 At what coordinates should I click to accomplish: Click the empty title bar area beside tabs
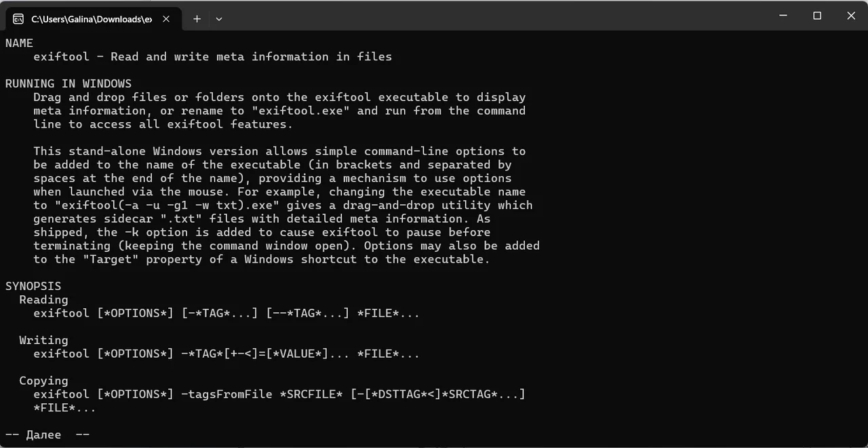coord(495,17)
